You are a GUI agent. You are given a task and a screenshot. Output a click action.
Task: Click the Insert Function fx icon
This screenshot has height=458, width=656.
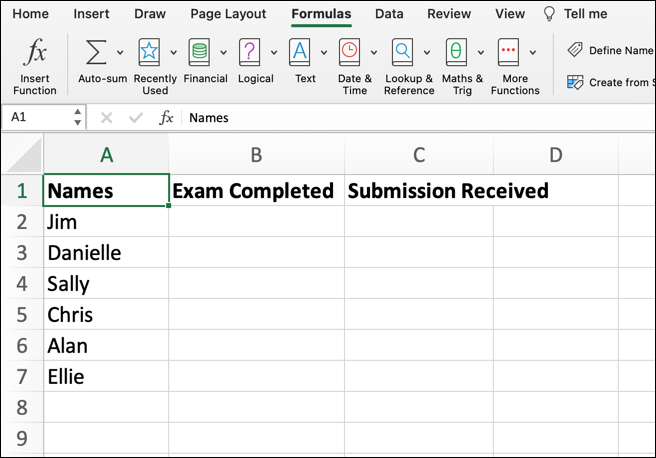click(35, 52)
